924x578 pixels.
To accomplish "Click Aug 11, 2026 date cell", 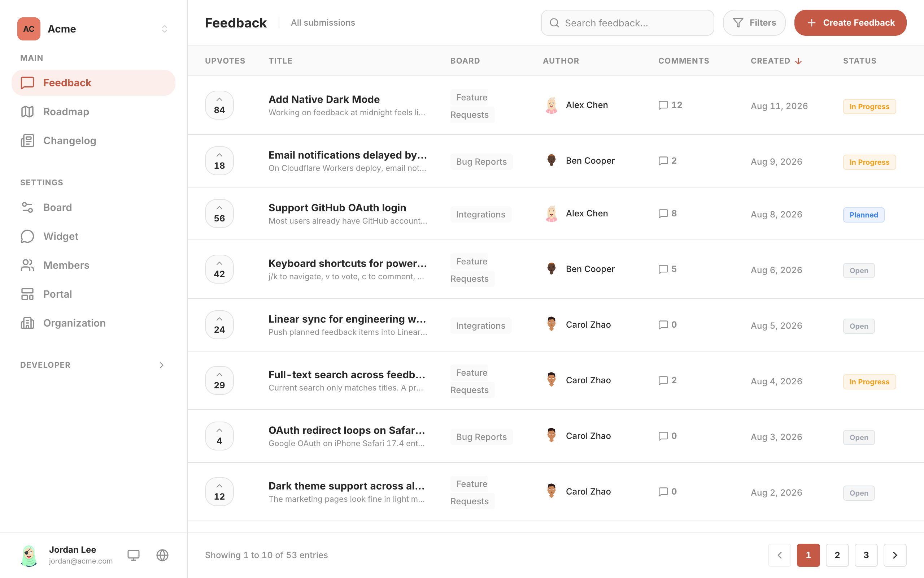I will (x=779, y=106).
